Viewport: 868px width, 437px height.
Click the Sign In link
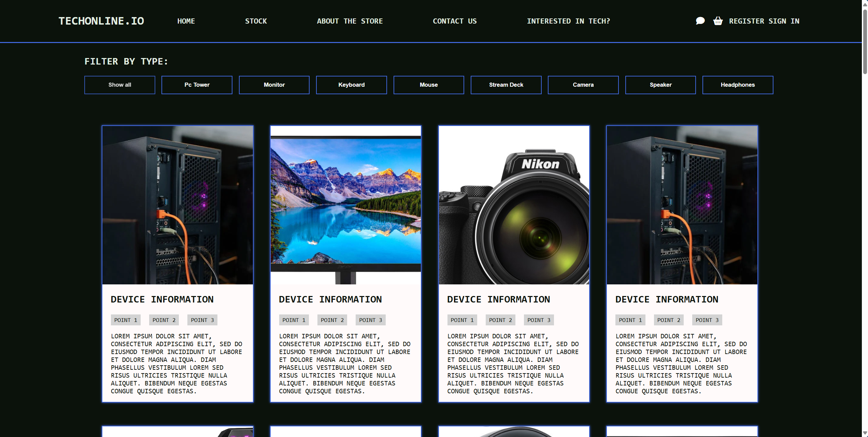point(784,21)
